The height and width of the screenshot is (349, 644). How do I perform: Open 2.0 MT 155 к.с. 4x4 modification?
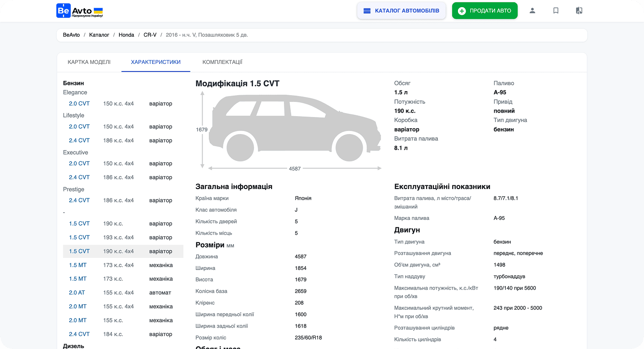click(x=78, y=307)
